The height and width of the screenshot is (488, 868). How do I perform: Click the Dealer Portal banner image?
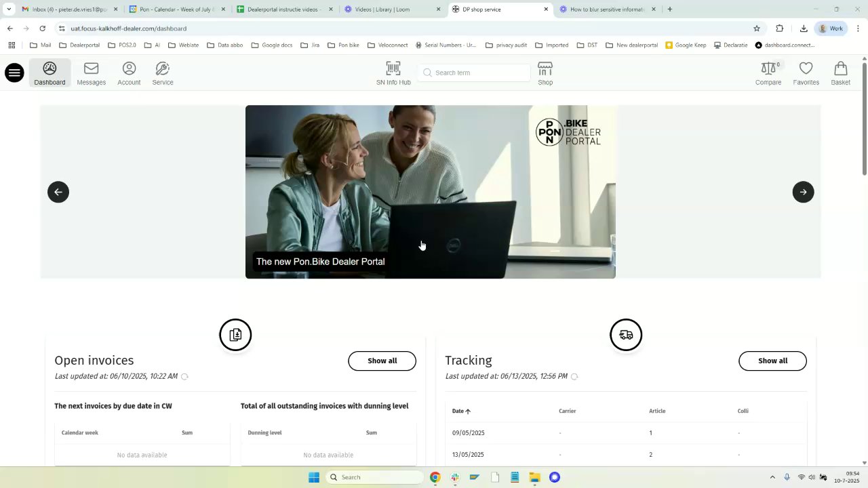[430, 192]
